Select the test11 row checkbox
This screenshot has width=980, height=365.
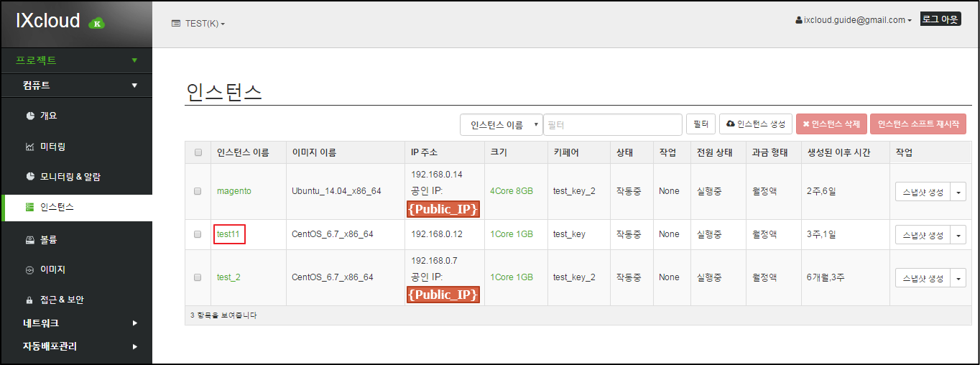[x=198, y=234]
